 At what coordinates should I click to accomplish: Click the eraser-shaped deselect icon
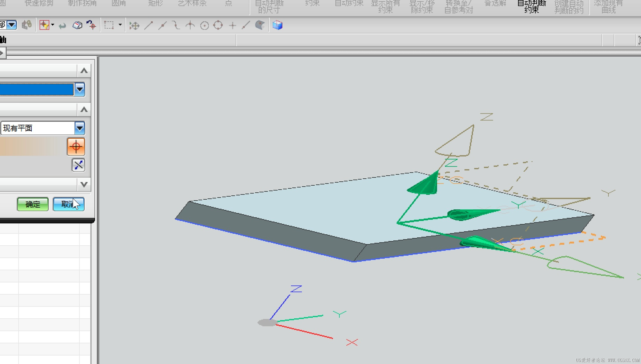click(77, 25)
